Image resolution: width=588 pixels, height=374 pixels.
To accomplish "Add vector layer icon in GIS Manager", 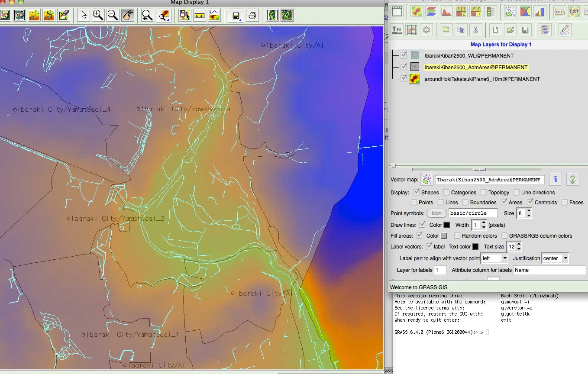I will point(510,11).
